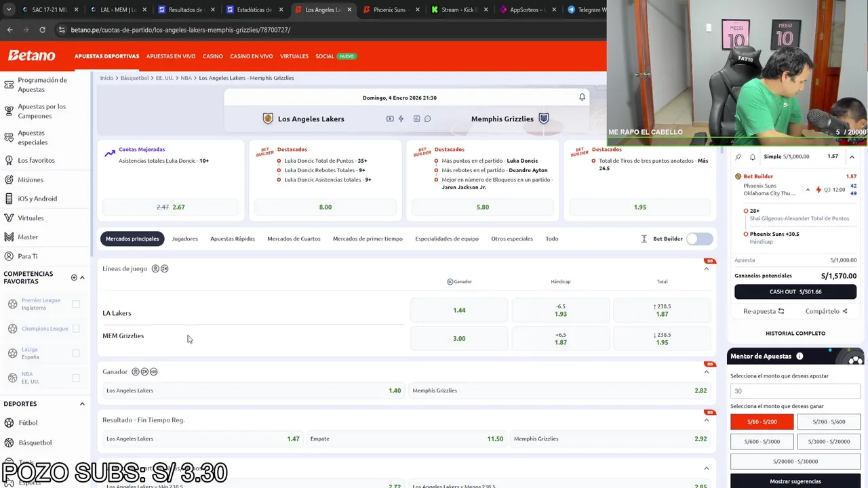Open the browser tab search dropdown
The width and height of the screenshot is (868, 488).
coord(9,9)
